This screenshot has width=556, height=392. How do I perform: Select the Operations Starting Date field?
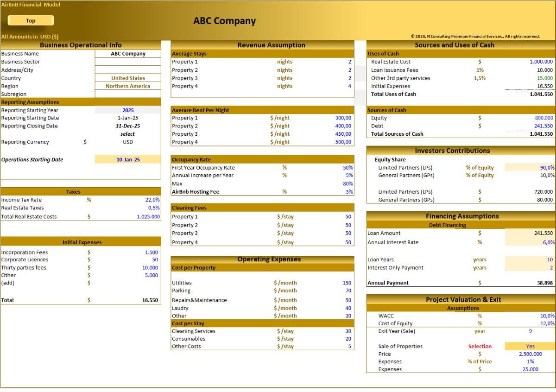(x=128, y=159)
